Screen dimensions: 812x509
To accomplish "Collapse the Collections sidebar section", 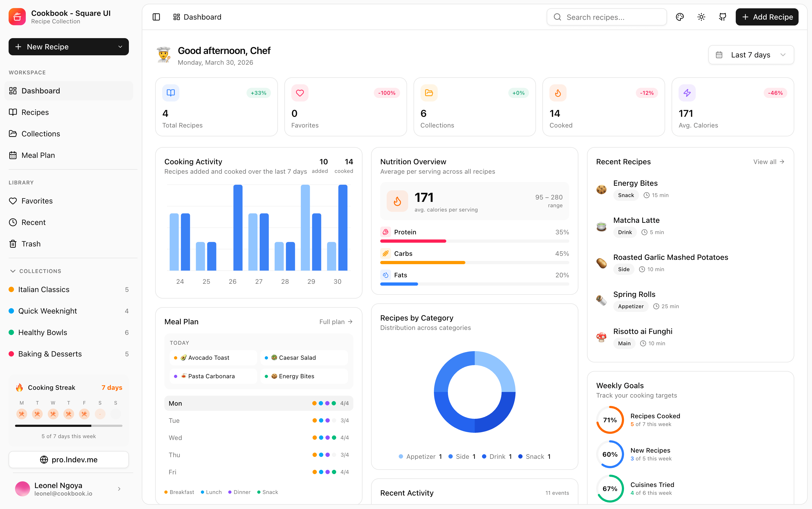I will 36,271.
